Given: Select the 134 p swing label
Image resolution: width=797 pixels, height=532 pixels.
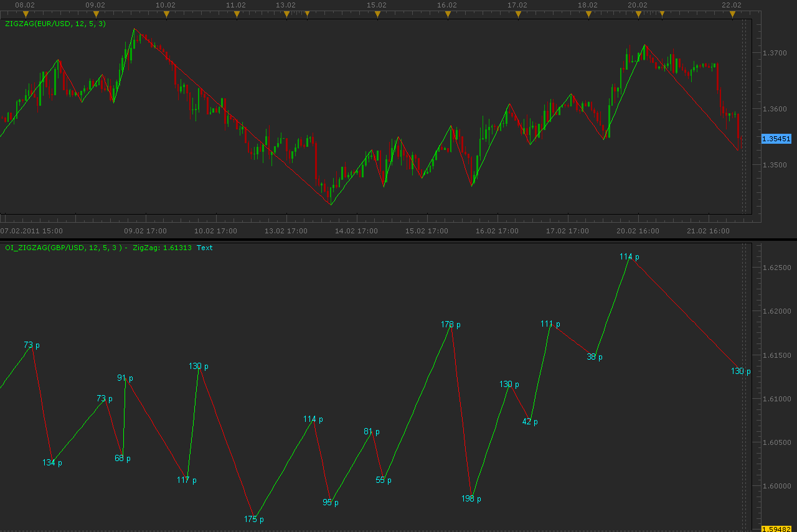Looking at the screenshot, I should [x=52, y=462].
